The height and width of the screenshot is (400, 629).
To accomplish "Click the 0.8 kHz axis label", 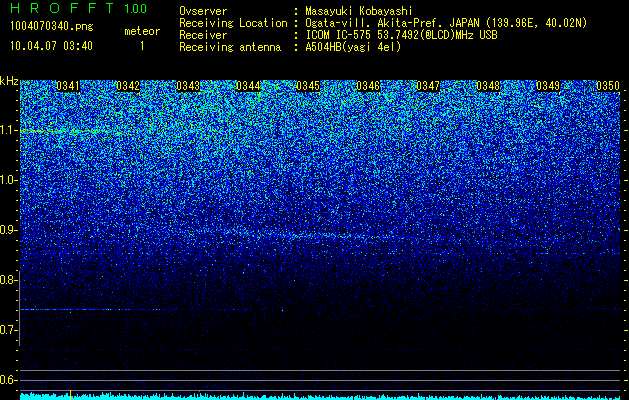I will [9, 280].
